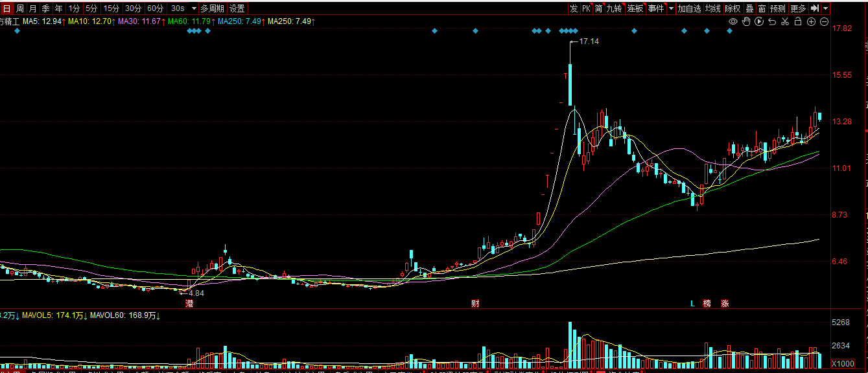Select the scissors cut tool icon
The width and height of the screenshot is (868, 373).
click(x=785, y=21)
